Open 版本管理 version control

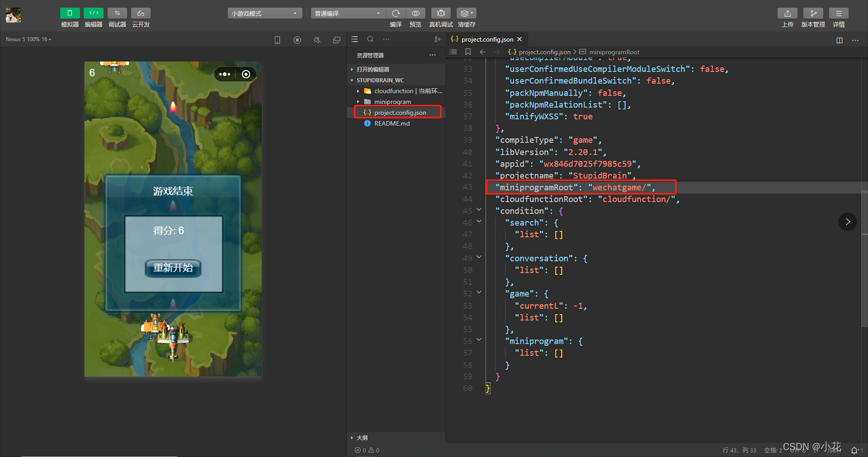coord(813,13)
